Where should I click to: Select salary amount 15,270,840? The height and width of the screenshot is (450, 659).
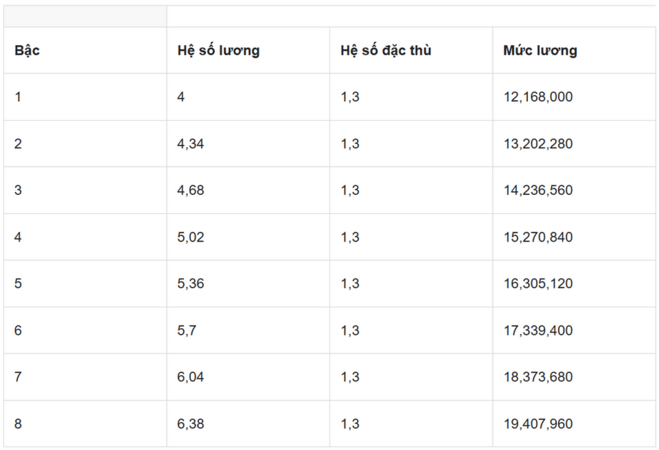(574, 237)
